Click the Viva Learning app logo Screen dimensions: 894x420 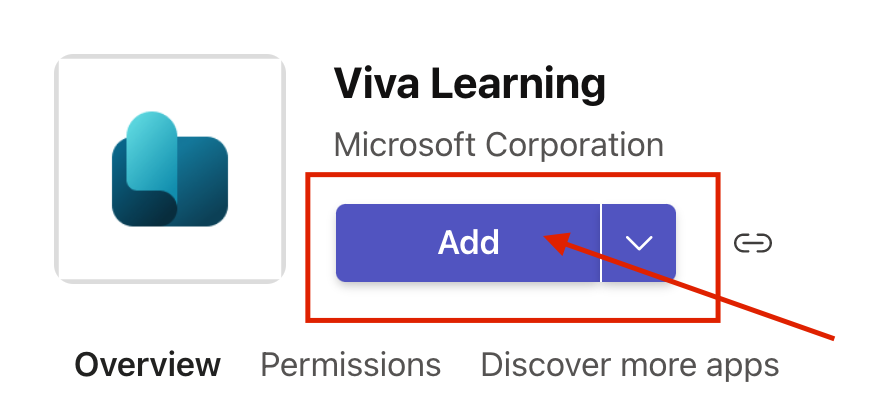coord(170,169)
